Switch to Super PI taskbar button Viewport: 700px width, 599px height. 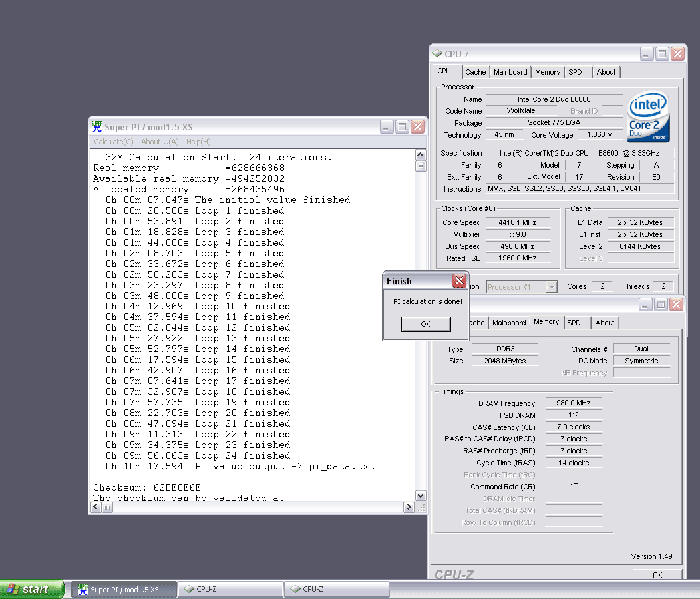124,590
